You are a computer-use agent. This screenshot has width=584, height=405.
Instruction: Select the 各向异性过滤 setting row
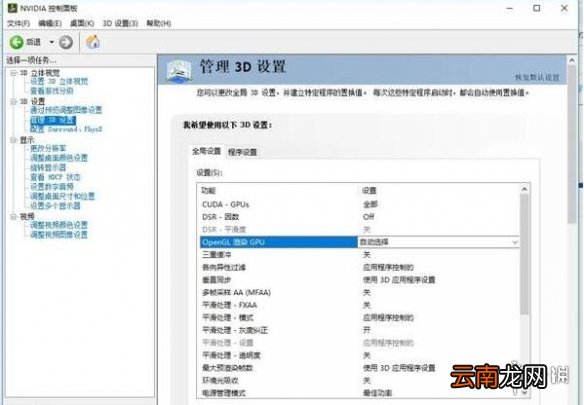pyautogui.click(x=359, y=268)
